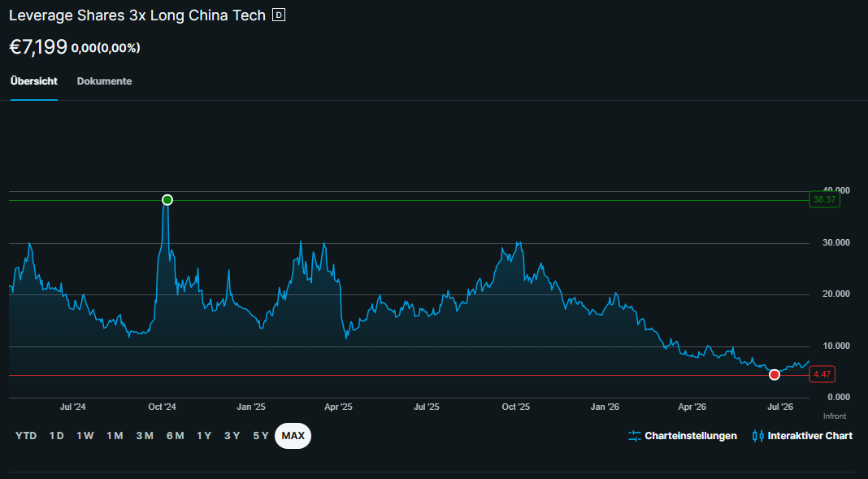The width and height of the screenshot is (868, 479).
Task: Select the 6M time range
Action: tap(175, 436)
